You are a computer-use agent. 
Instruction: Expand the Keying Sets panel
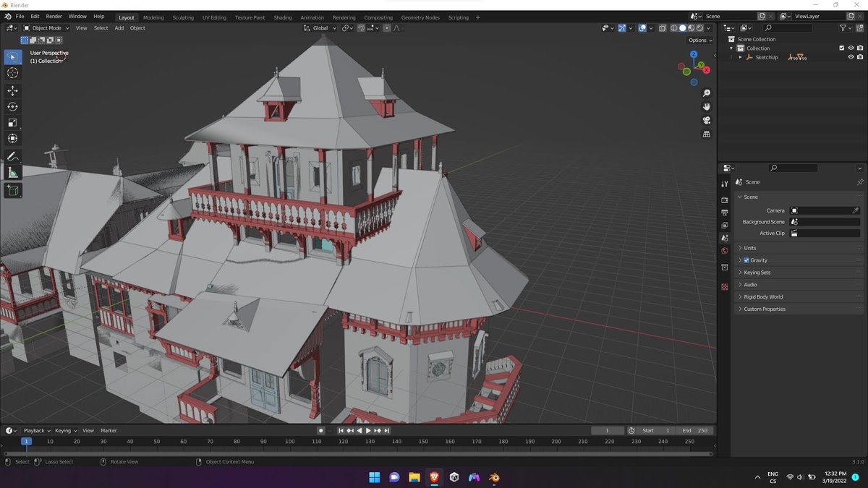[800, 273]
